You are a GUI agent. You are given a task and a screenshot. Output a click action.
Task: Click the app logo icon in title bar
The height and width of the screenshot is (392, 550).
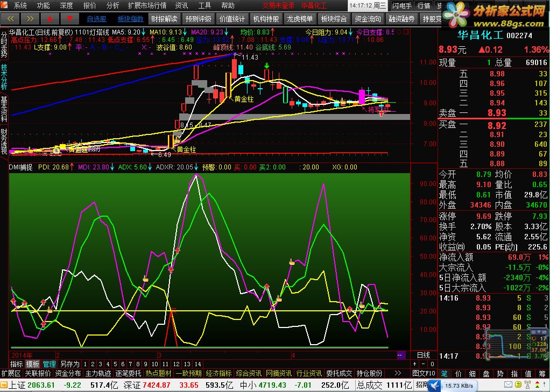click(x=5, y=5)
